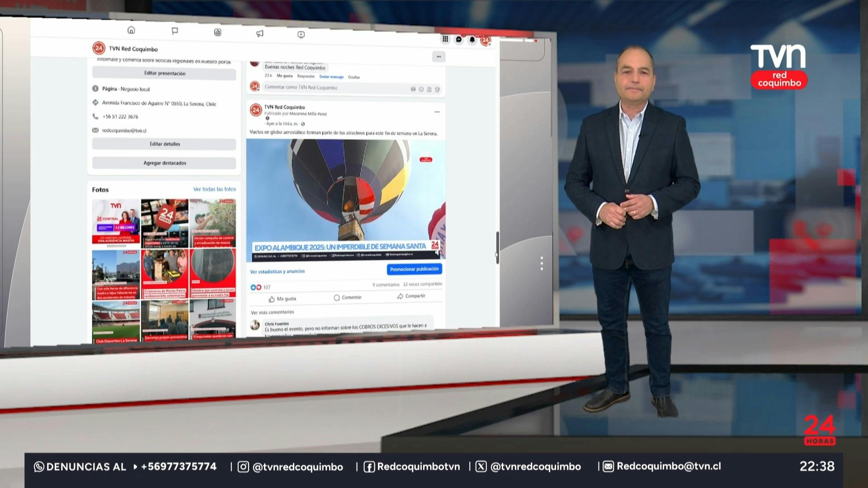Click the Editar presentación button

coord(164,73)
